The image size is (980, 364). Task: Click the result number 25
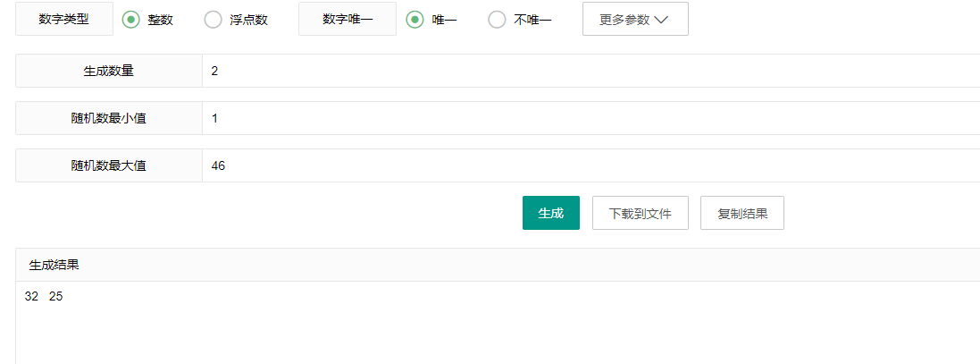click(55, 297)
